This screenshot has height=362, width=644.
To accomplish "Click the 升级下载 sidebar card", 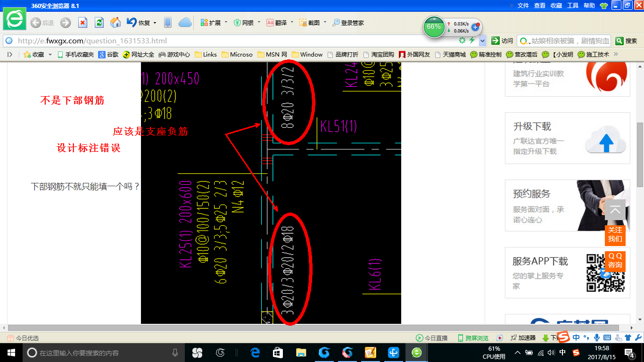I will coord(568,138).
